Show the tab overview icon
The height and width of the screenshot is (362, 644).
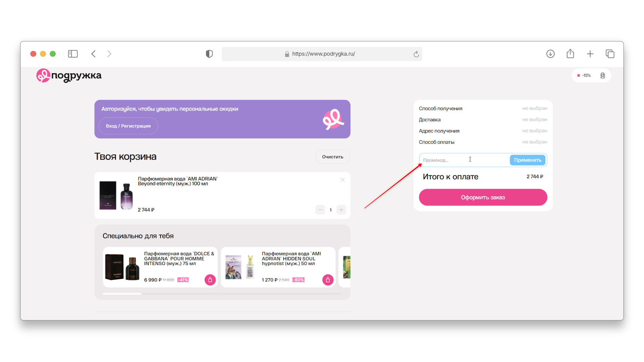coord(610,54)
